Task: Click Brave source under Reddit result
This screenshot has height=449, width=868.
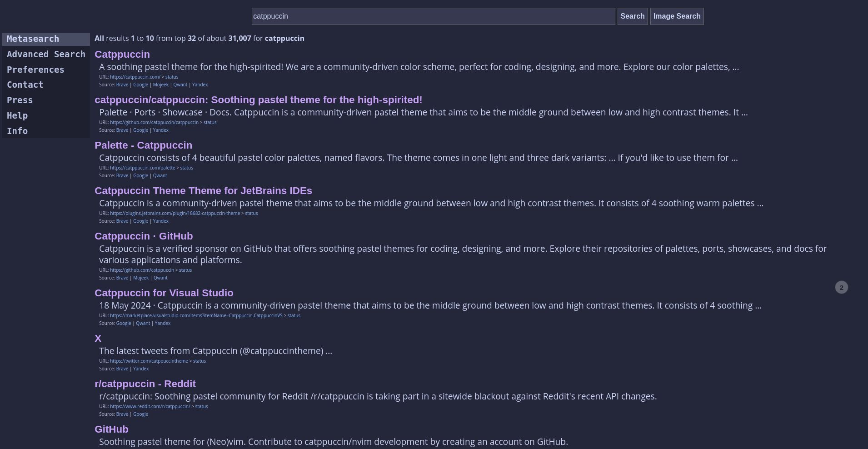Action: 122,414
